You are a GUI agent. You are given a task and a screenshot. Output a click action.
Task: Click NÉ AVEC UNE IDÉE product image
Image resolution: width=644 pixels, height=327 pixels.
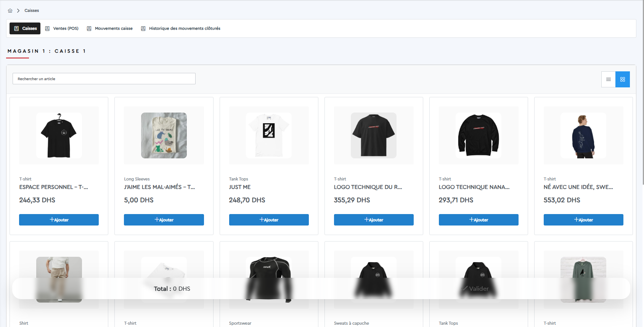coord(583,135)
